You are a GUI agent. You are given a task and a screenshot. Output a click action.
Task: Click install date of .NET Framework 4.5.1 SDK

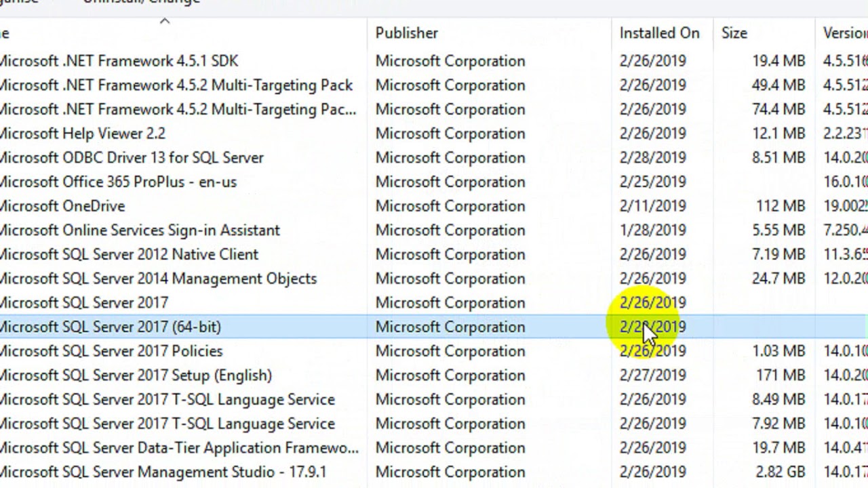(x=652, y=61)
